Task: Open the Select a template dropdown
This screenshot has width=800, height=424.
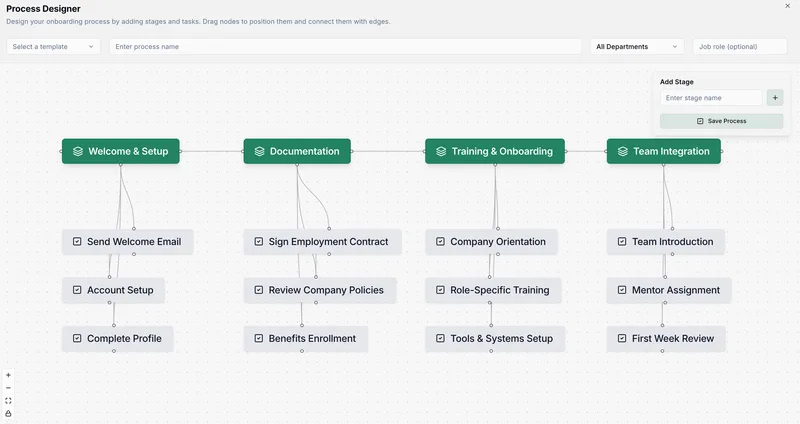Action: (x=53, y=46)
